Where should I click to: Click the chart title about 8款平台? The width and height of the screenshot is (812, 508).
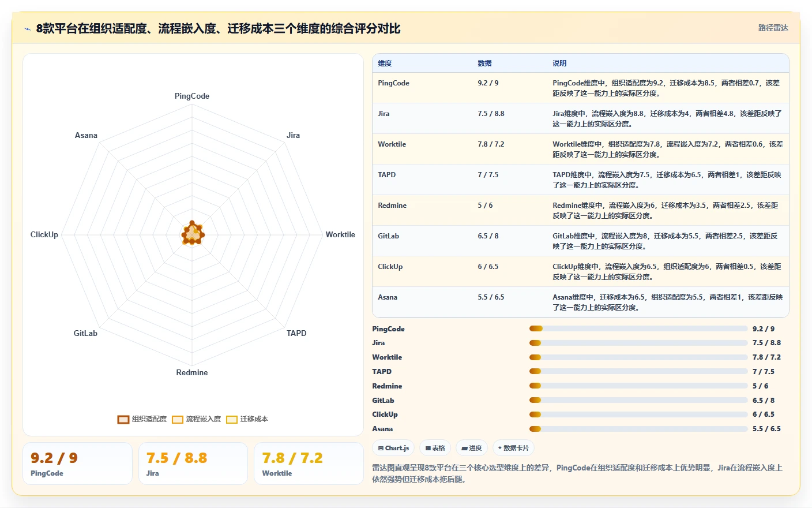tap(218, 29)
